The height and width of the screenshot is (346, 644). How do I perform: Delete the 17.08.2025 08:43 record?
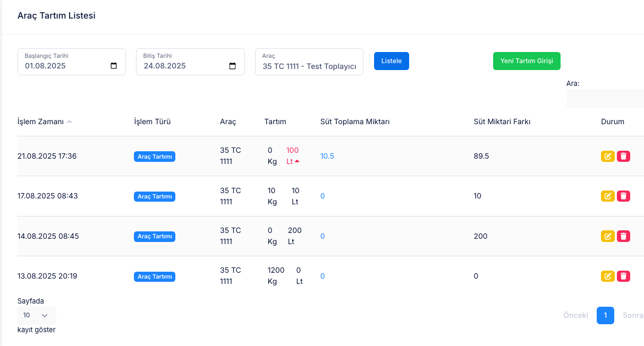coord(624,196)
